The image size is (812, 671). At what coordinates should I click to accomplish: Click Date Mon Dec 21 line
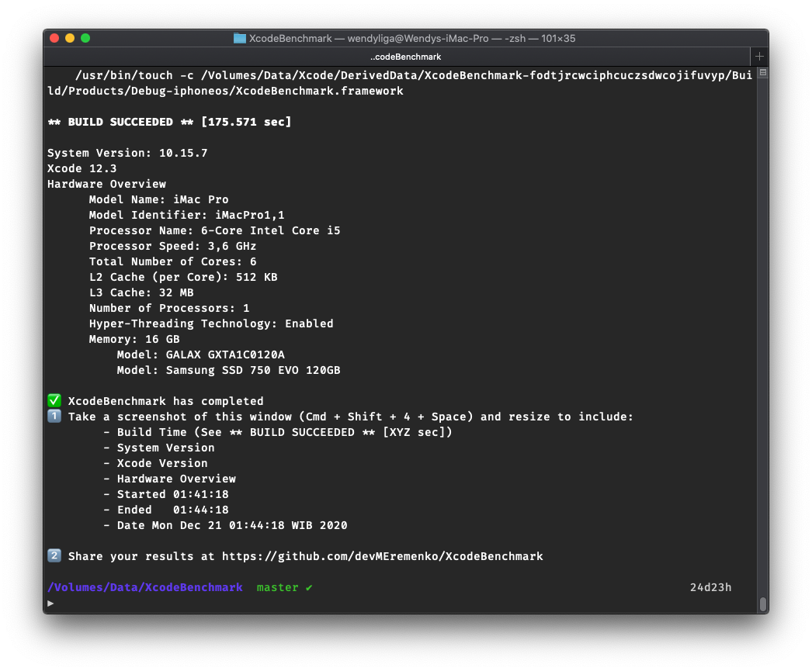(x=225, y=526)
